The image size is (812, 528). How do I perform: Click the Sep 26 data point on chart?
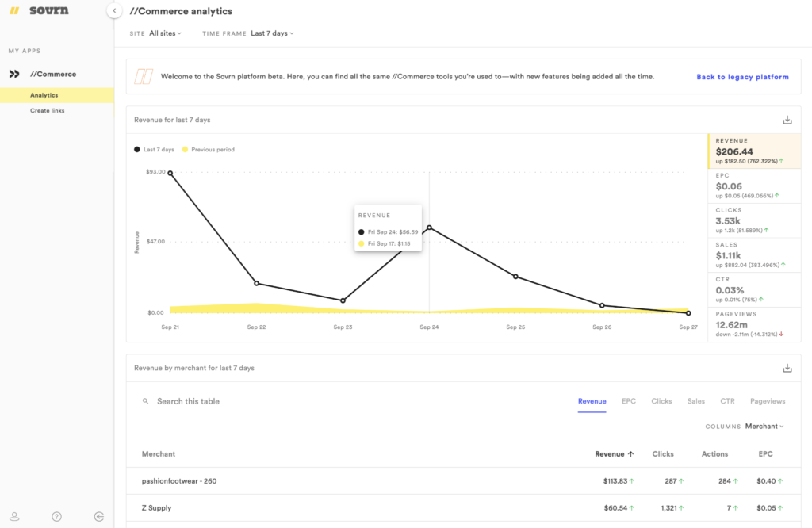click(x=602, y=305)
